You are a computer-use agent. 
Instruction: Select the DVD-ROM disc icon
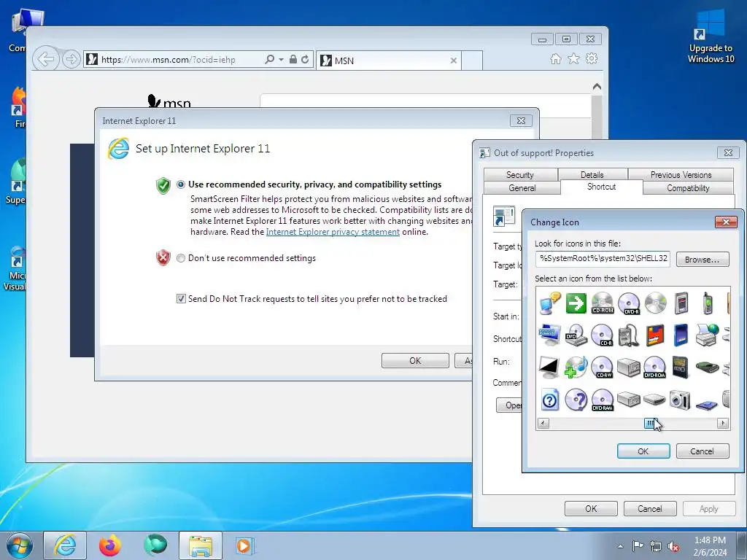[x=654, y=367]
